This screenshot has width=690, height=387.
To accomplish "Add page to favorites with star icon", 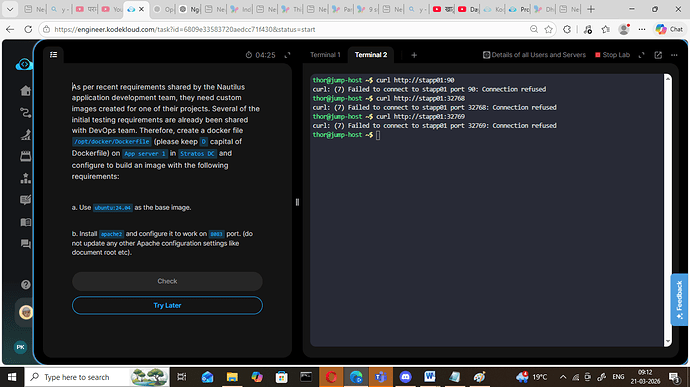I will 548,29.
